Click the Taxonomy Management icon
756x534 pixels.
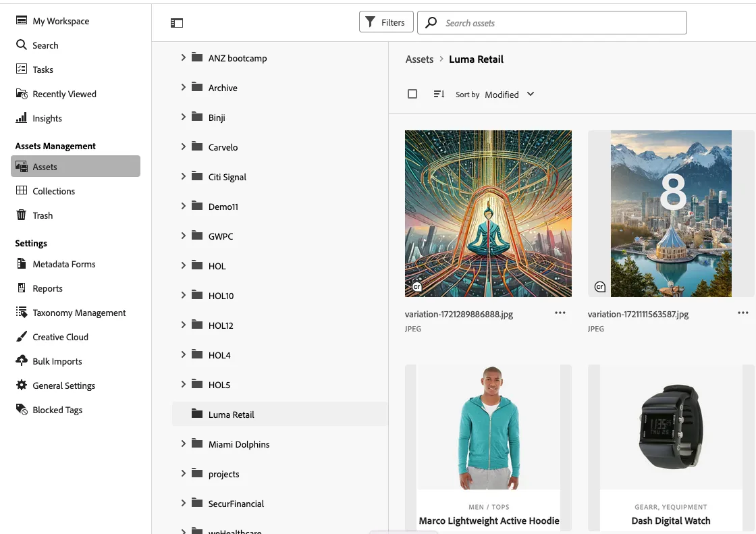tap(21, 312)
